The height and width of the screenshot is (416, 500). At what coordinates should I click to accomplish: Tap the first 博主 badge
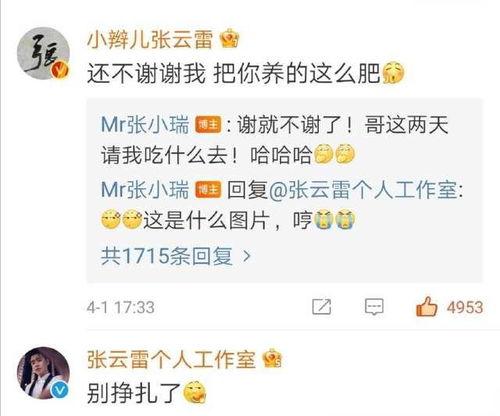click(208, 125)
